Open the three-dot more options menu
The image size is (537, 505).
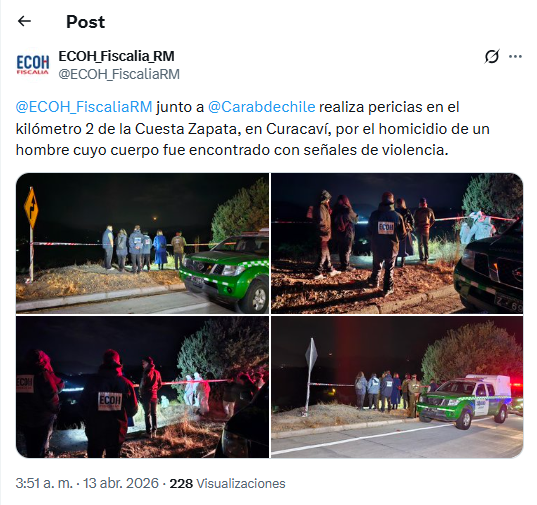click(x=515, y=56)
